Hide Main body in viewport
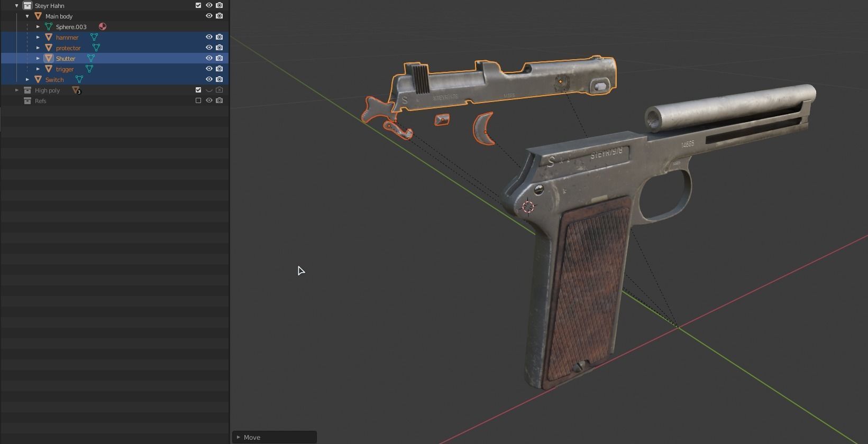 click(x=209, y=16)
